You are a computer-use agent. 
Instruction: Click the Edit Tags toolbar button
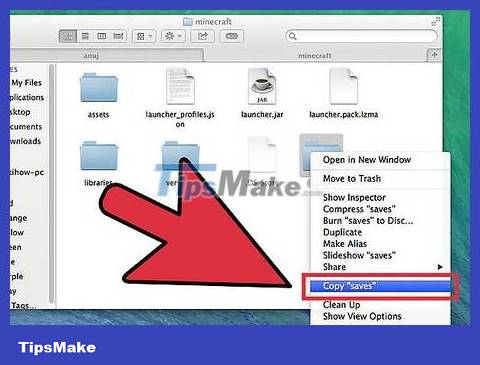click(231, 36)
